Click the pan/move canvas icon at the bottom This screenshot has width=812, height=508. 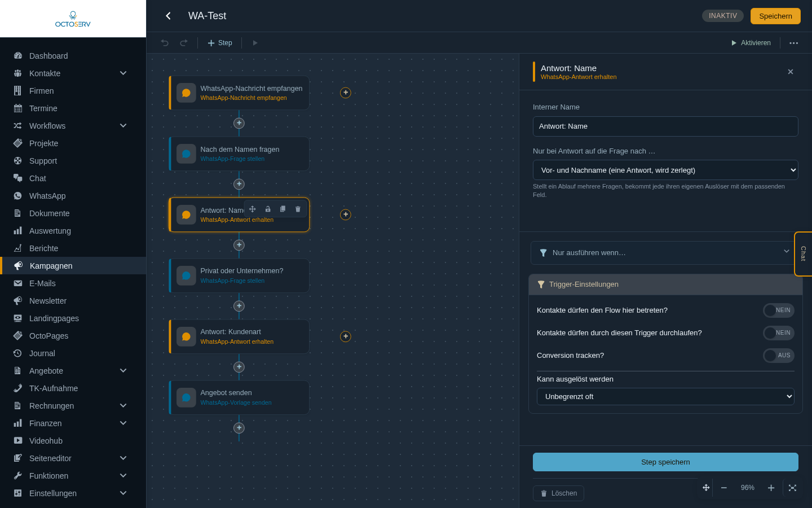[706, 488]
